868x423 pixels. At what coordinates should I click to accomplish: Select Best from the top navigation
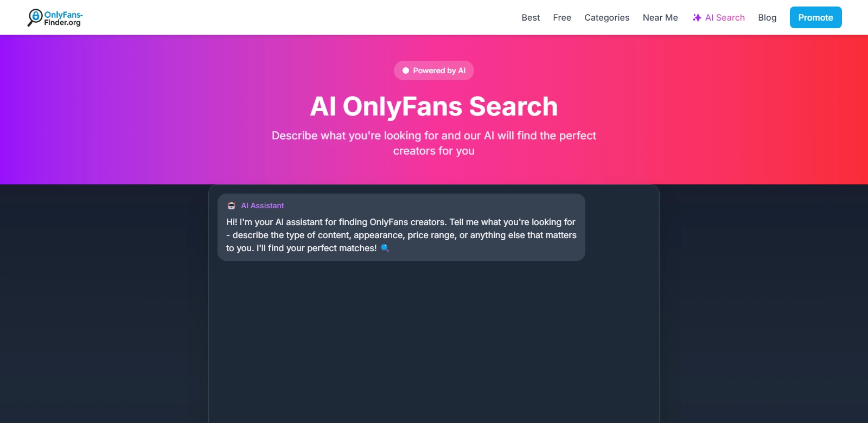click(x=530, y=17)
